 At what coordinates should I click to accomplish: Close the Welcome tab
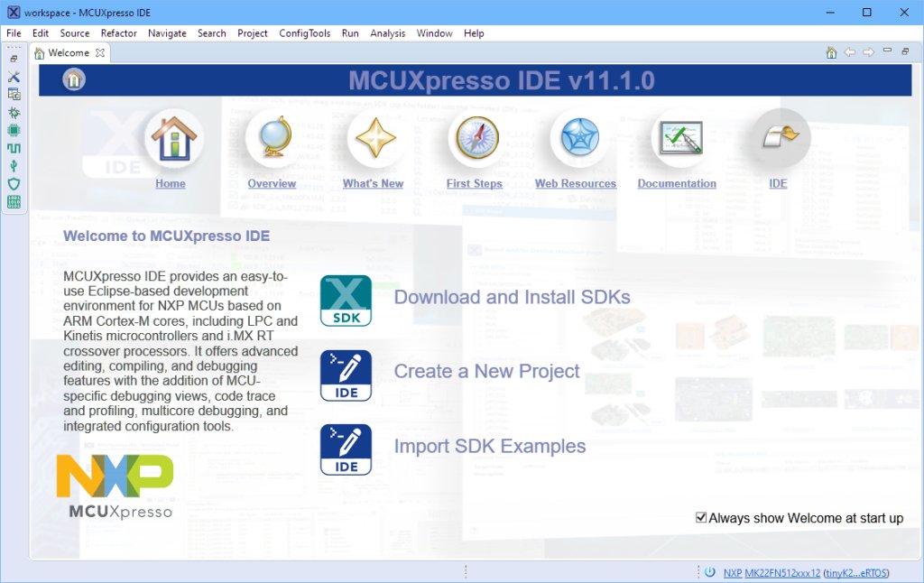(100, 52)
